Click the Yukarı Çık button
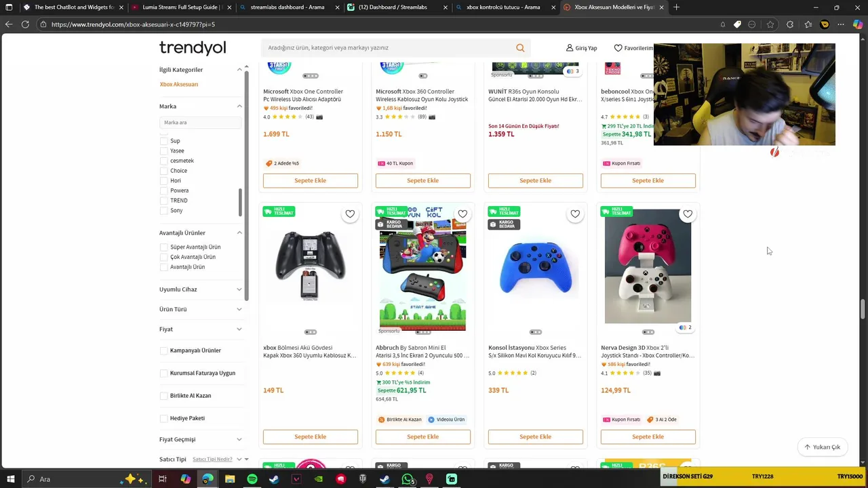Viewport: 868px width, 488px height. click(822, 447)
